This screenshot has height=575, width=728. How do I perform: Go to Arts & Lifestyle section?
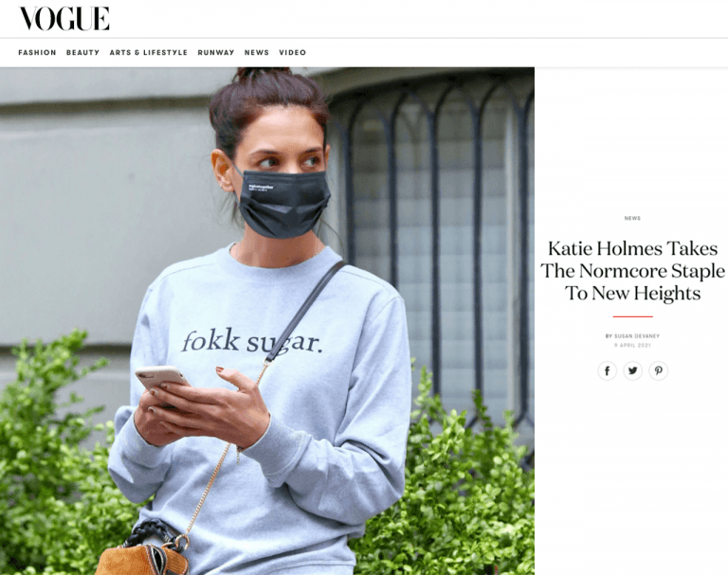click(149, 52)
